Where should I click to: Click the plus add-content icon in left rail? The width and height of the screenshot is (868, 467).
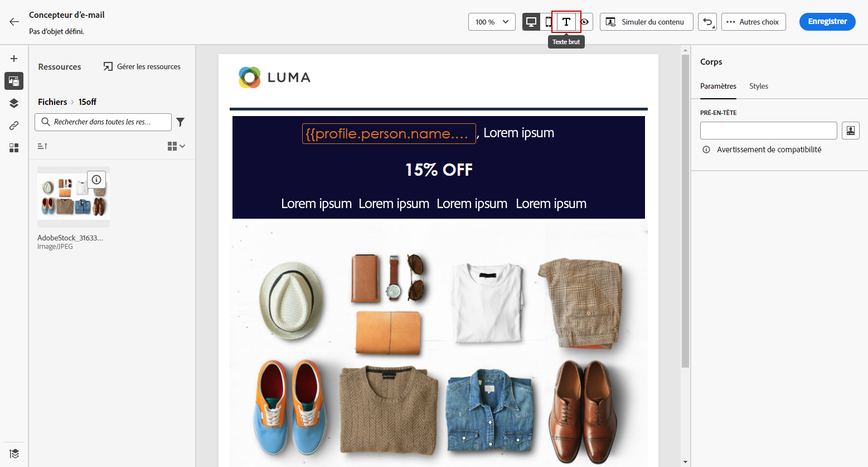(14, 59)
